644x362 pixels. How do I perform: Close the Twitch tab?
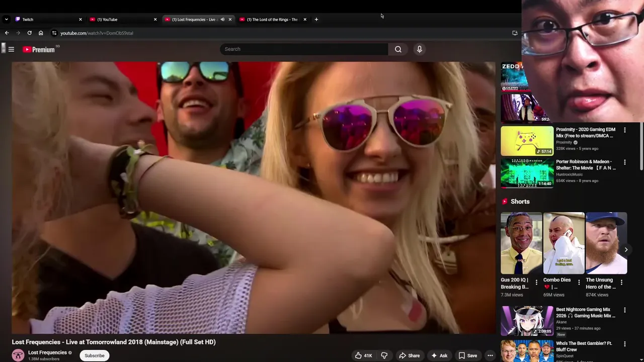80,20
